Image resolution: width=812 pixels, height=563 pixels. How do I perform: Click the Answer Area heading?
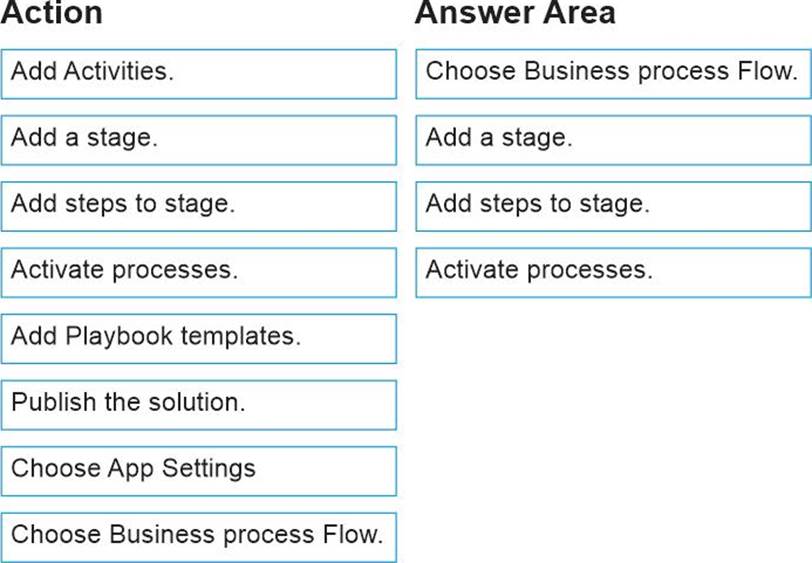pyautogui.click(x=515, y=14)
